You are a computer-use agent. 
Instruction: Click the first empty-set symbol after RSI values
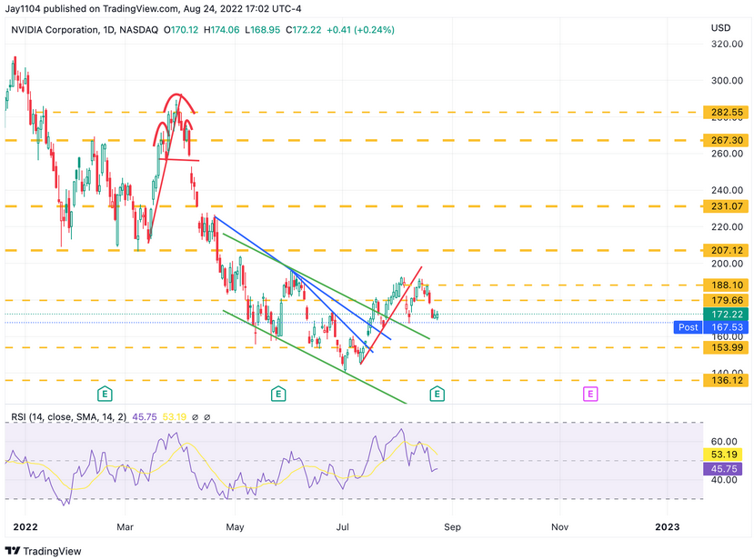(x=196, y=417)
